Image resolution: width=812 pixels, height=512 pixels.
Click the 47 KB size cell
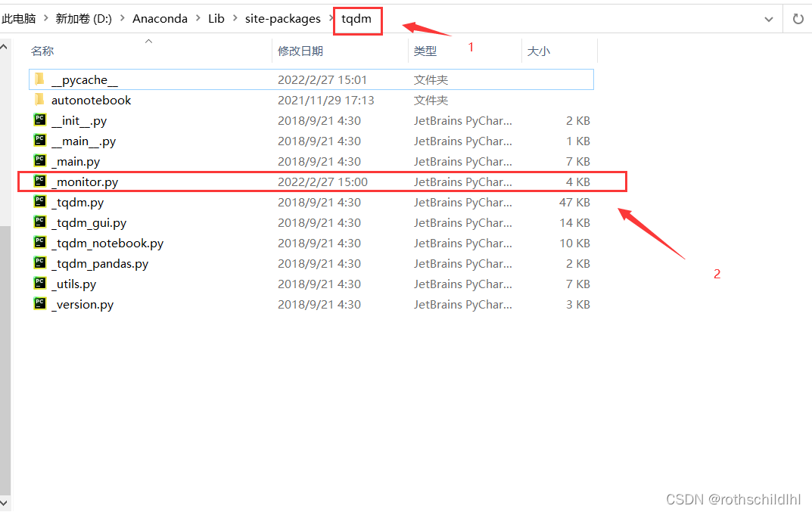(574, 203)
